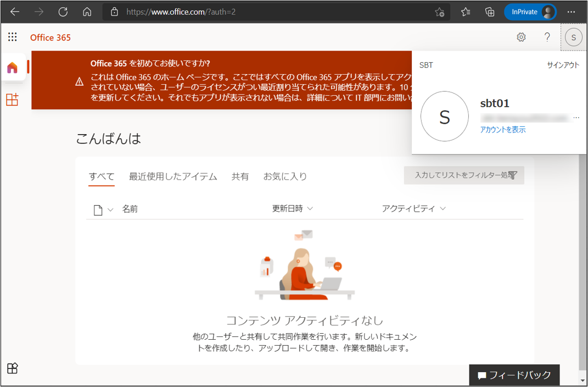
Task: Click the Office 365 title link
Action: point(51,37)
